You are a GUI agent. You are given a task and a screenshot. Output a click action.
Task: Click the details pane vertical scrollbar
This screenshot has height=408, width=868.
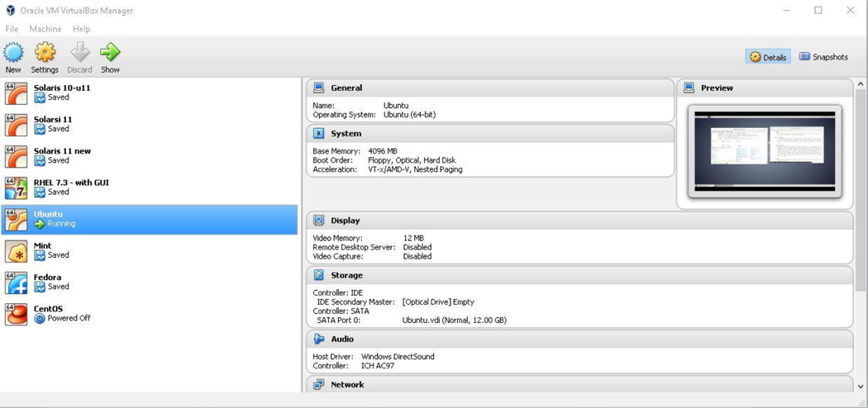pos(861,190)
